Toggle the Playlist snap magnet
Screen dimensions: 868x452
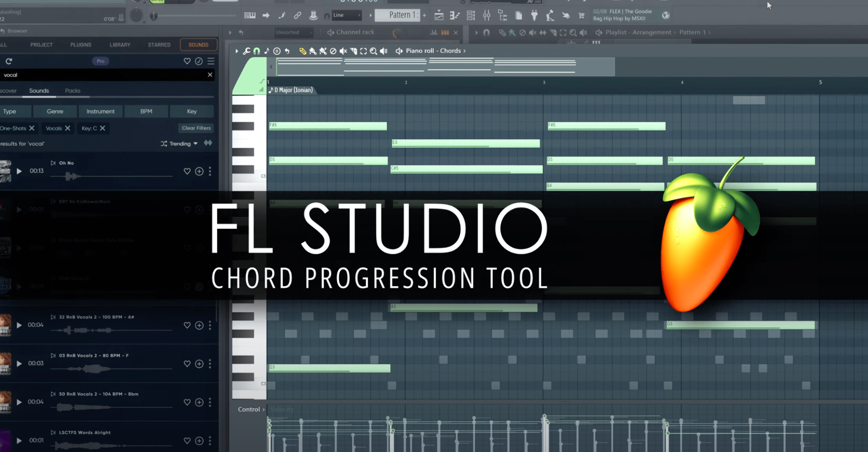pyautogui.click(x=486, y=33)
